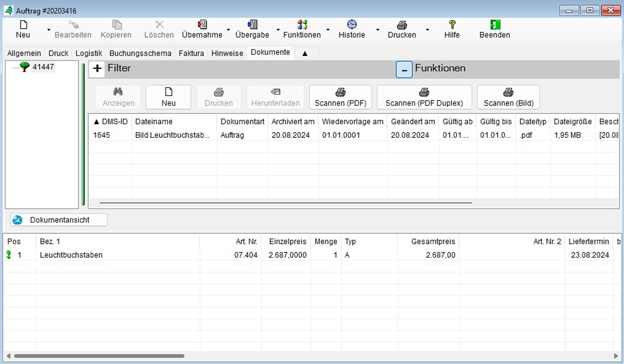Click the '.pdf' file type cell
Viewport: 624px width, 364px height.
[x=526, y=135]
